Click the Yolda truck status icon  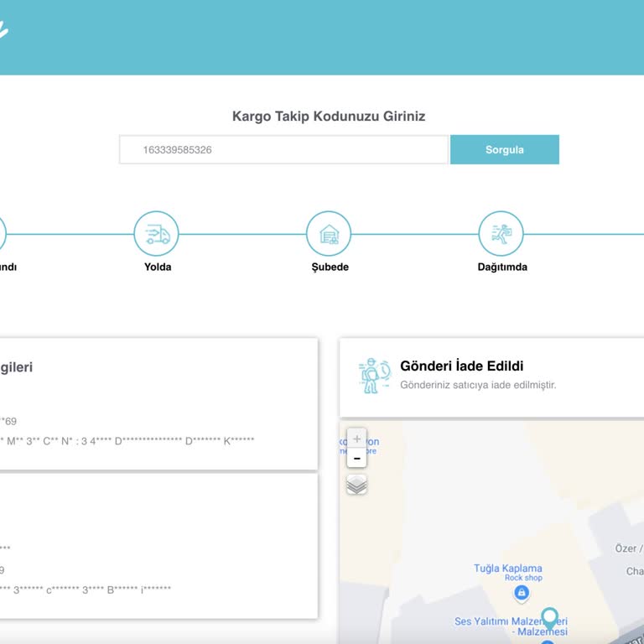click(157, 234)
